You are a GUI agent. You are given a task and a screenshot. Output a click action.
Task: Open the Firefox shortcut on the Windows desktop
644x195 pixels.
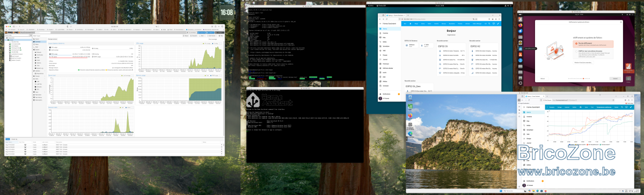click(x=410, y=116)
